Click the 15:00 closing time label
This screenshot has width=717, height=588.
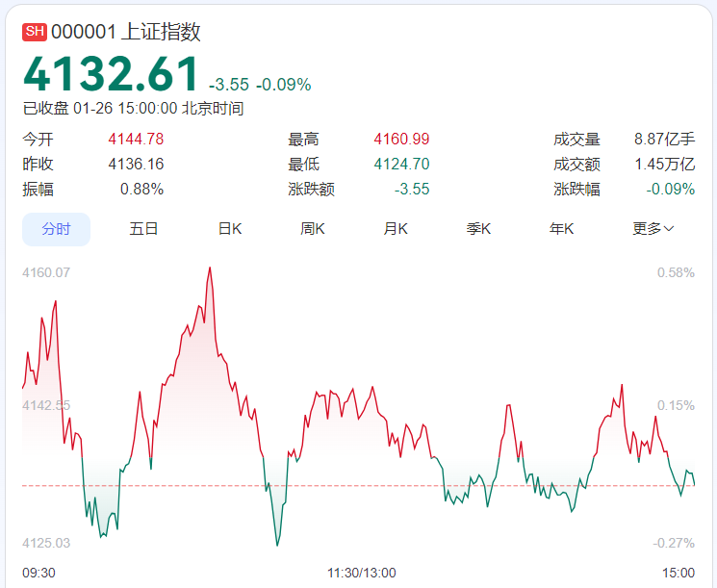tap(679, 573)
